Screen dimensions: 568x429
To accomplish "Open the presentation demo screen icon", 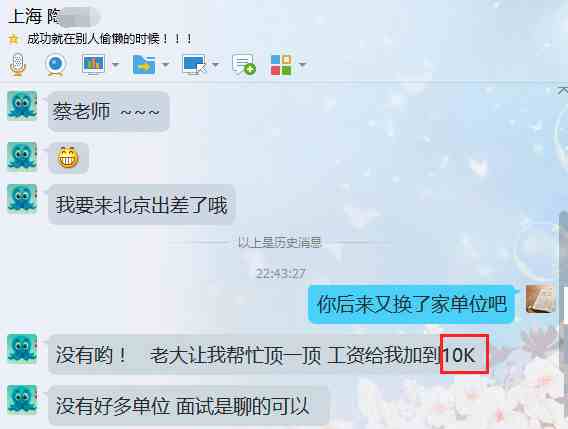I will click(x=94, y=64).
